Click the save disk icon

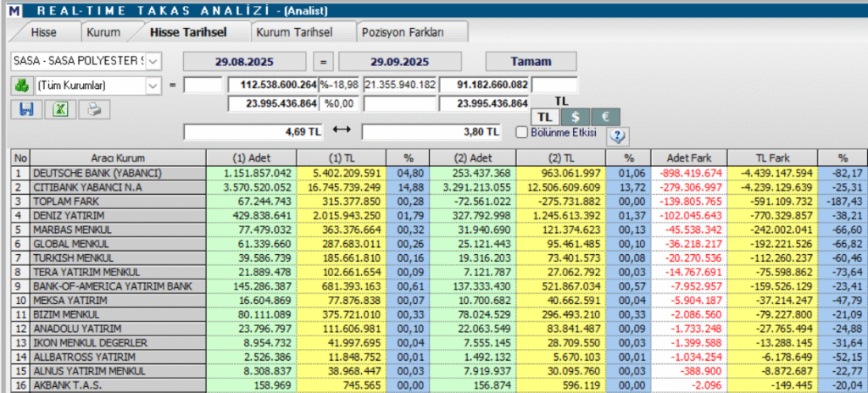coord(25,108)
